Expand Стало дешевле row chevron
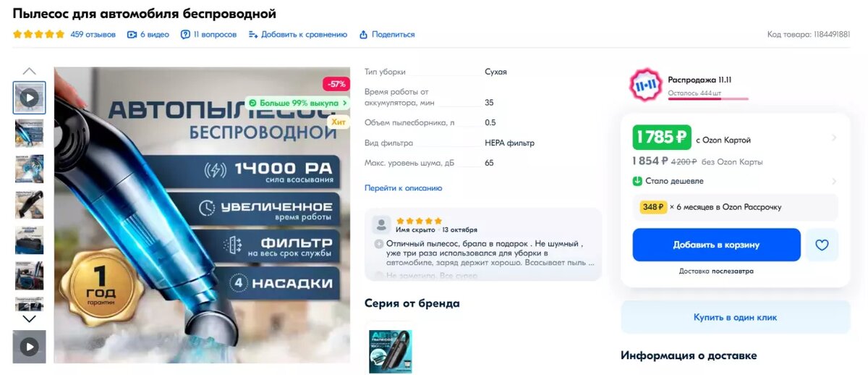Viewport: 868px width, 375px height. click(x=833, y=181)
